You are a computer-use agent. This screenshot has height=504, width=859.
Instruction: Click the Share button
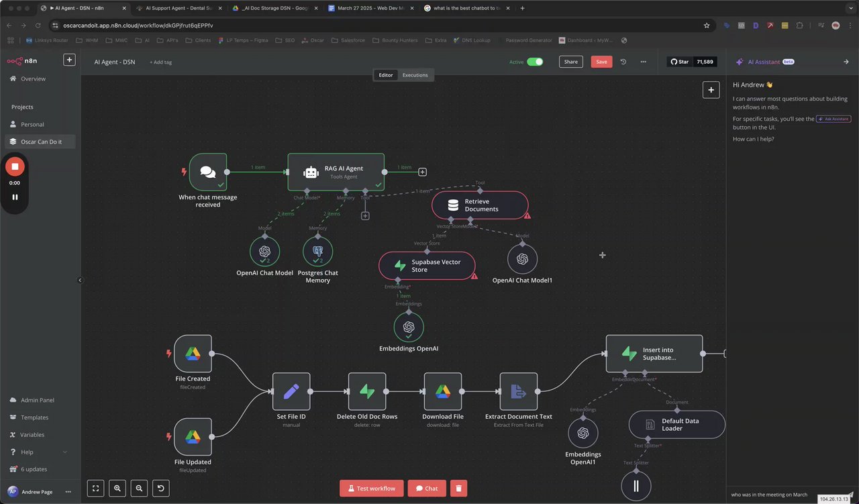[570, 62]
